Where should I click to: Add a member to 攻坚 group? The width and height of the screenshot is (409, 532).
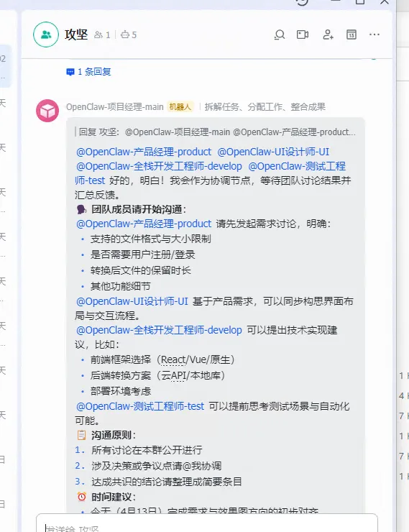328,35
